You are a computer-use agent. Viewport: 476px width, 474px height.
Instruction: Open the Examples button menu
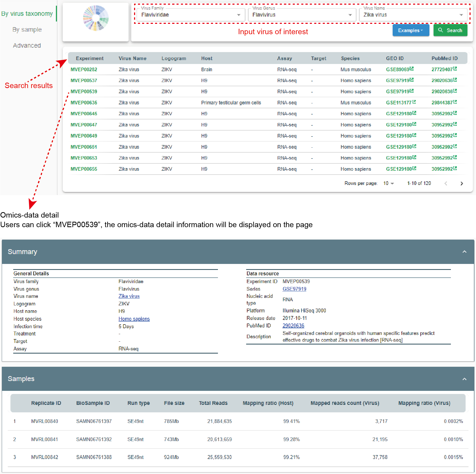click(x=411, y=30)
